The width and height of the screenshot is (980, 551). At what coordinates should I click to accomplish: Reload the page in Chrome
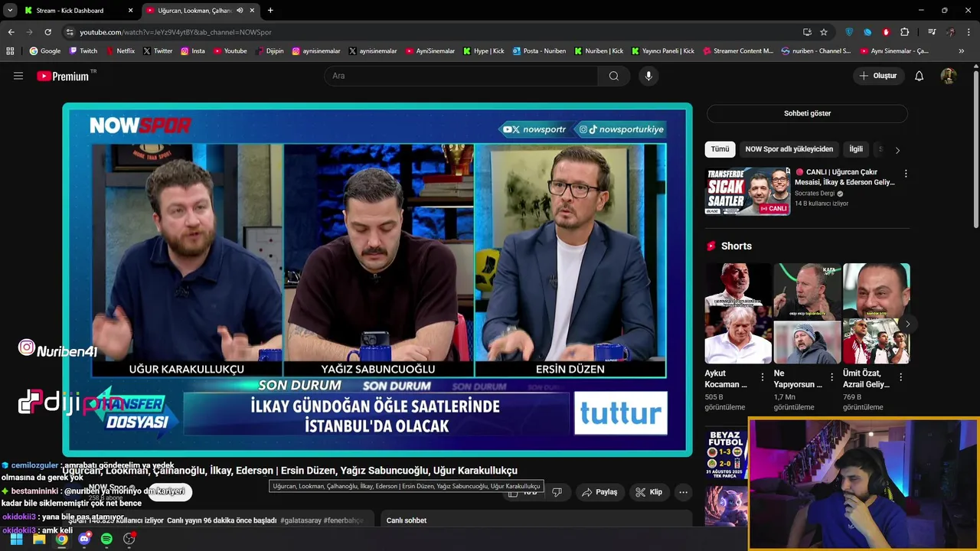click(47, 32)
